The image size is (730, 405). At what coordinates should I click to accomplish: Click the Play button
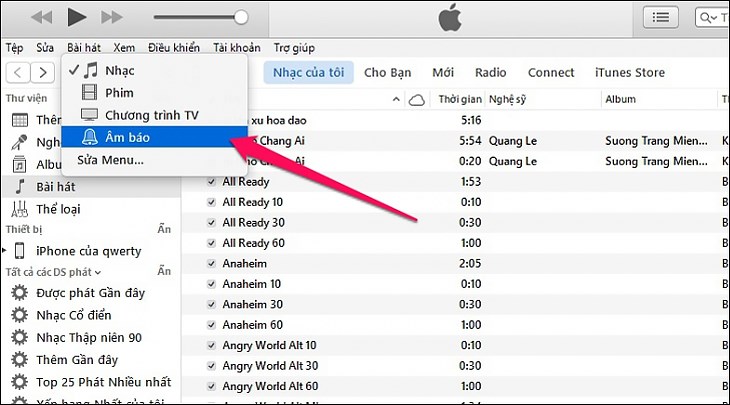77,16
